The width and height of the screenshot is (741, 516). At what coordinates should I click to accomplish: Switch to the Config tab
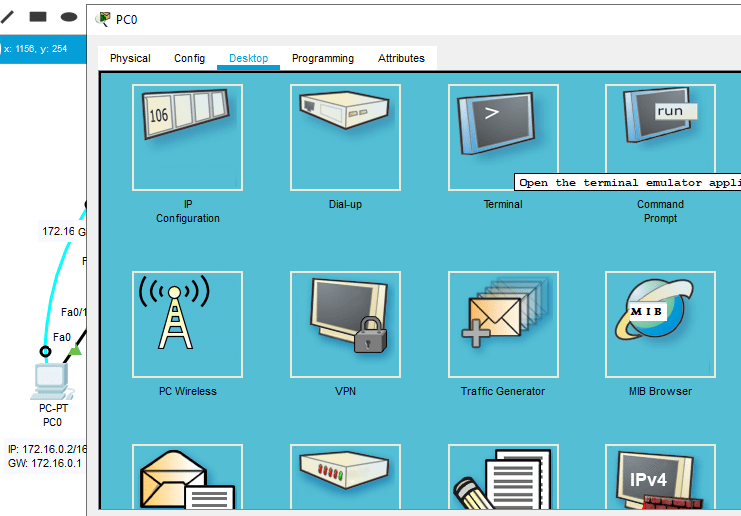tap(190, 58)
